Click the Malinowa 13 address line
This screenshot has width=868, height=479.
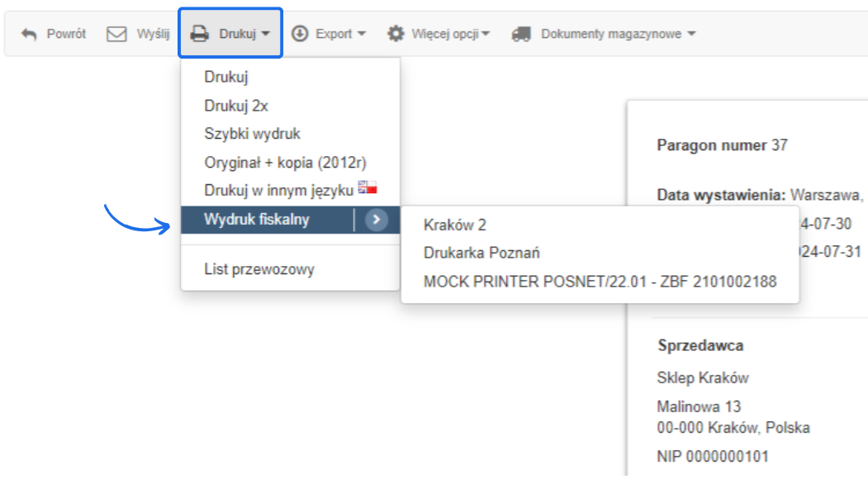pyautogui.click(x=699, y=407)
